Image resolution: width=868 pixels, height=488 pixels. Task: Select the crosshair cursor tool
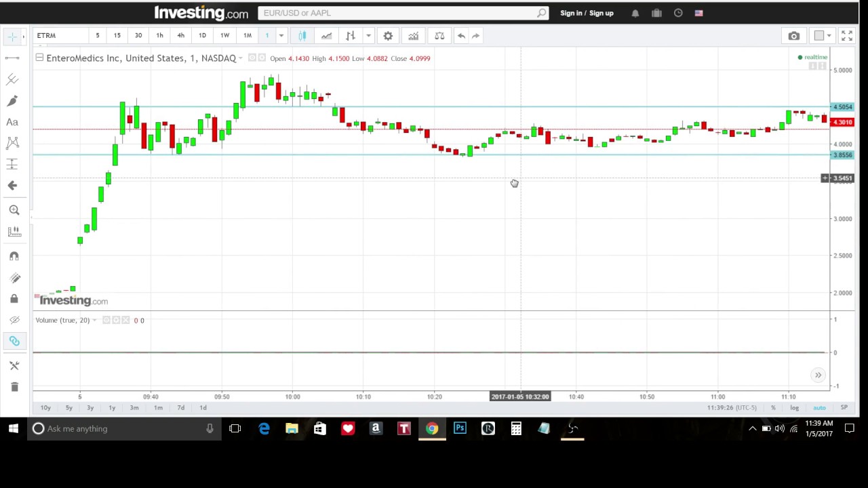click(12, 36)
